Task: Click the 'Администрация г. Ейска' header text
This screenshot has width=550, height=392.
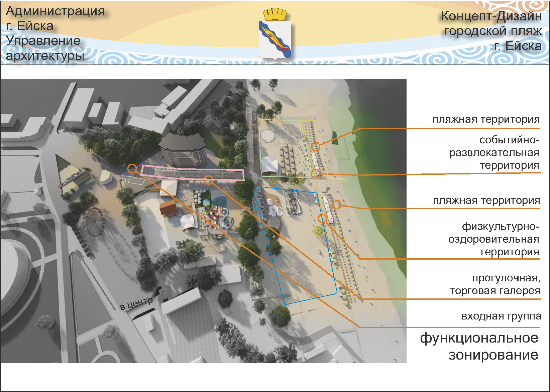Action: 55,18
